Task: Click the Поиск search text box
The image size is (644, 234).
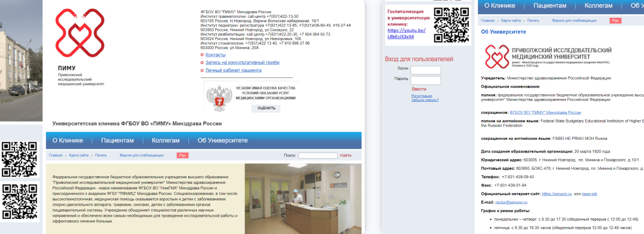Action: (318, 155)
